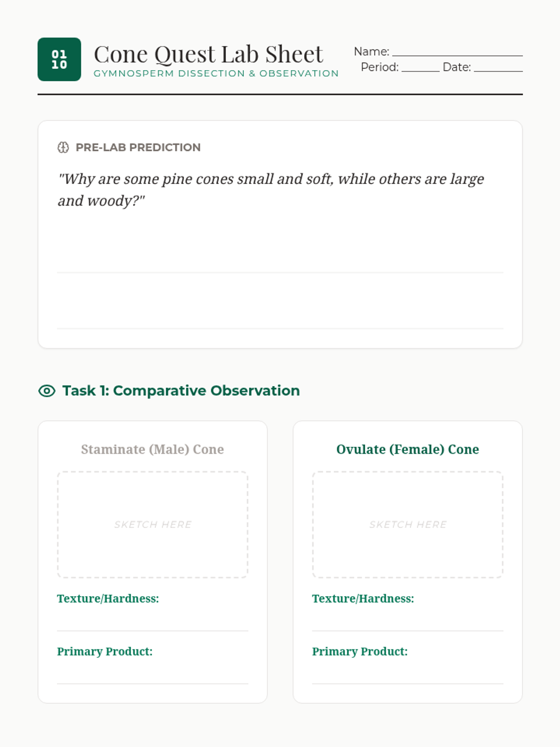Click the green binary 01 10 logo icon
Image resolution: width=560 pixels, height=747 pixels.
point(59,59)
